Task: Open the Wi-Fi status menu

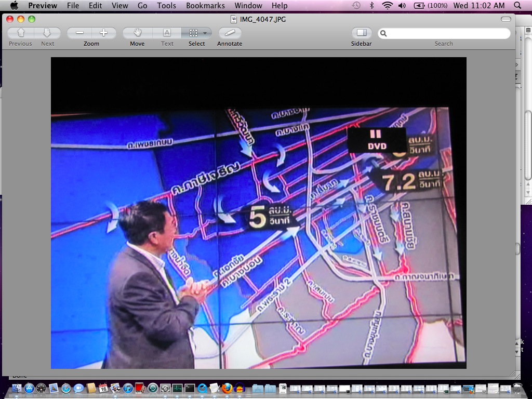Action: [387, 5]
